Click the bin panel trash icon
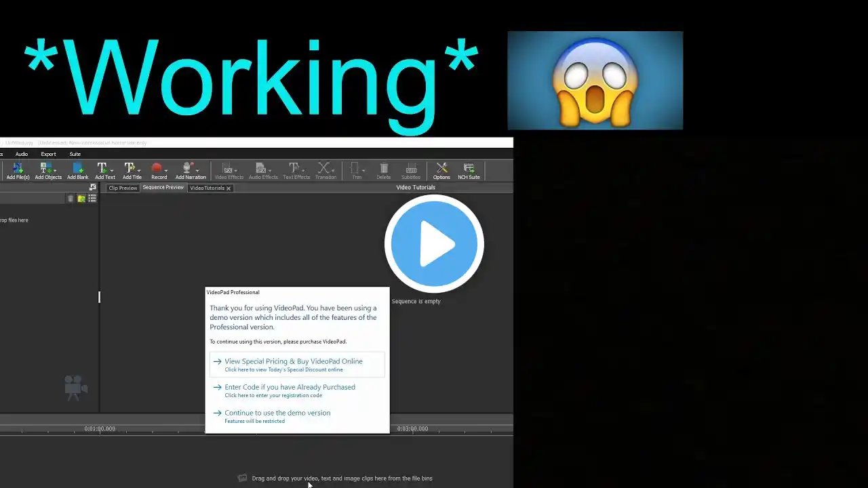 click(x=71, y=199)
